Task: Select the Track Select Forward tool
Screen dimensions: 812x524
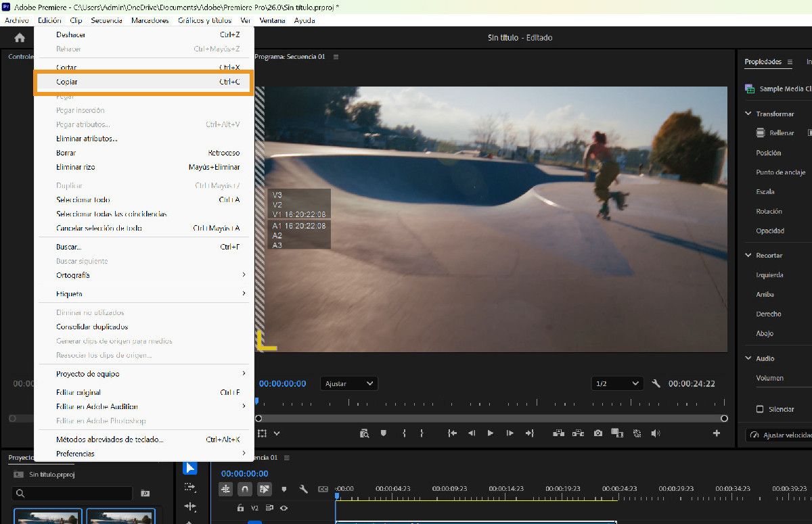Action: (x=190, y=487)
